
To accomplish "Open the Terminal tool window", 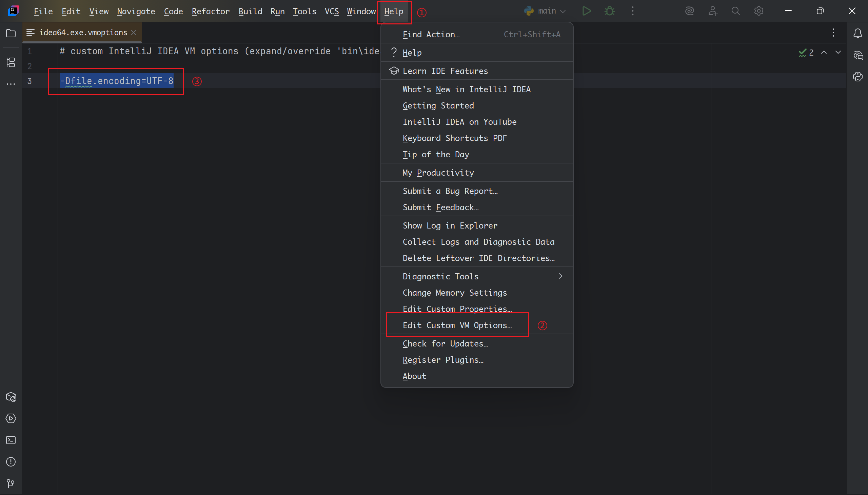I will point(11,440).
